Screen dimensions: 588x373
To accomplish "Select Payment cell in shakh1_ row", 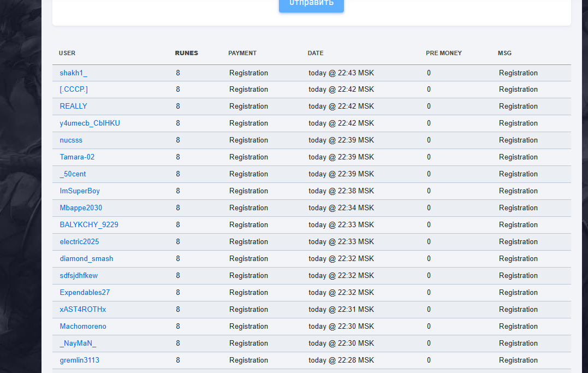I will 248,73.
